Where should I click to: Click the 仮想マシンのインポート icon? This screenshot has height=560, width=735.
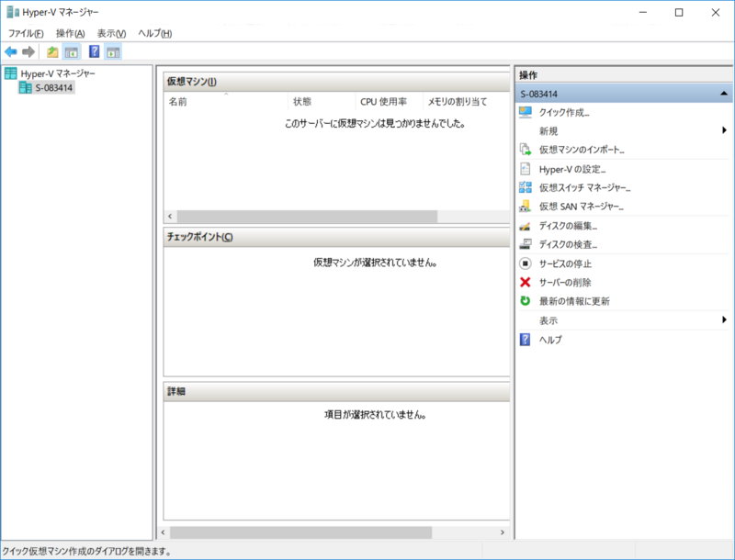526,150
